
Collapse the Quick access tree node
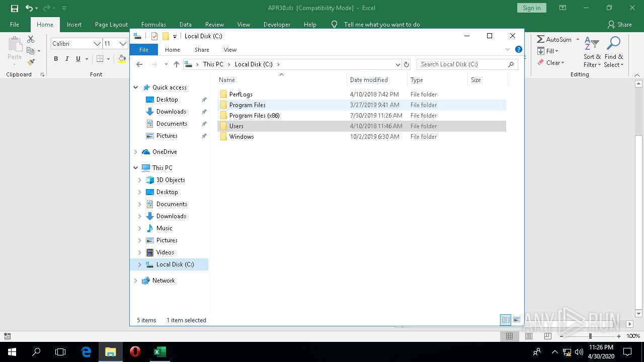pos(136,87)
